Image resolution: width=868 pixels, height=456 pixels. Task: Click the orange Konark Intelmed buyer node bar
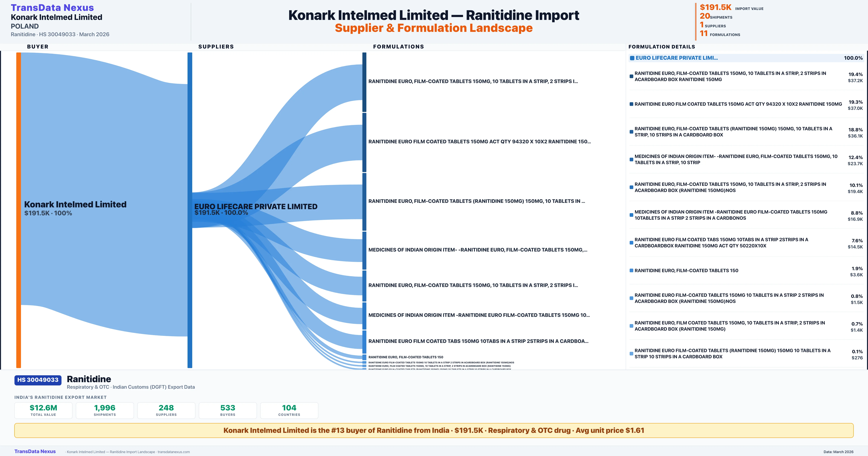[18, 210]
